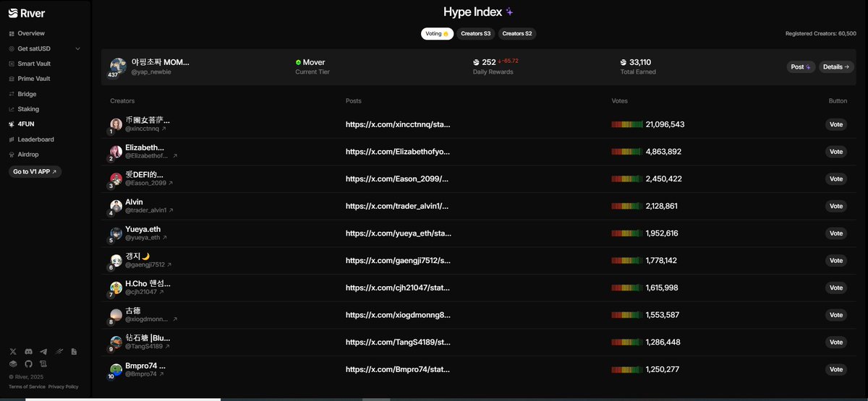Screen dimensions: 868x401
Task: Click the double-slash icon beside Telegram
Action: (x=59, y=351)
